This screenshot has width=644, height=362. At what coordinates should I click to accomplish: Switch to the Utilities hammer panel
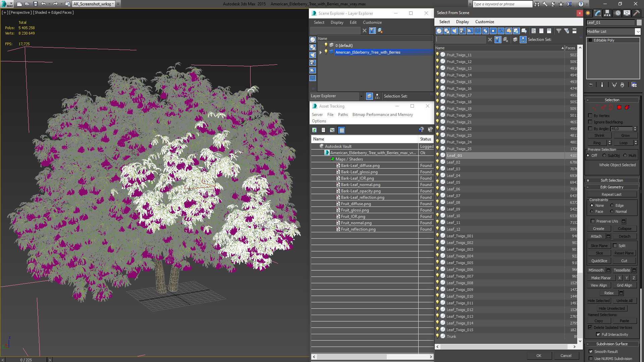[x=636, y=13]
